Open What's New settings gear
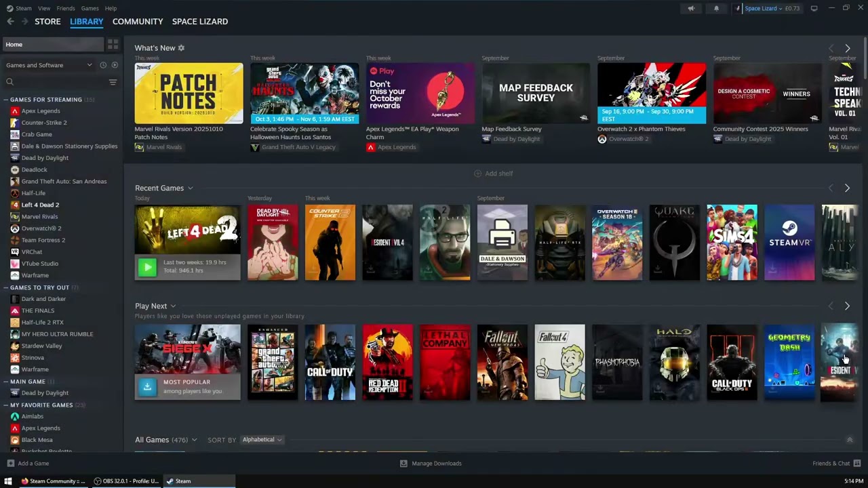The image size is (868, 488). (181, 48)
